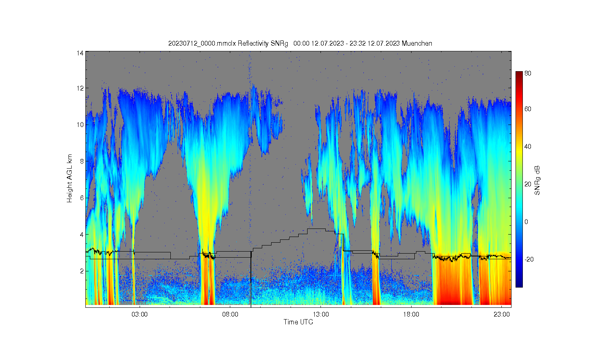607x364 pixels.
Task: Click the height axis label '4'
Action: 82,234
